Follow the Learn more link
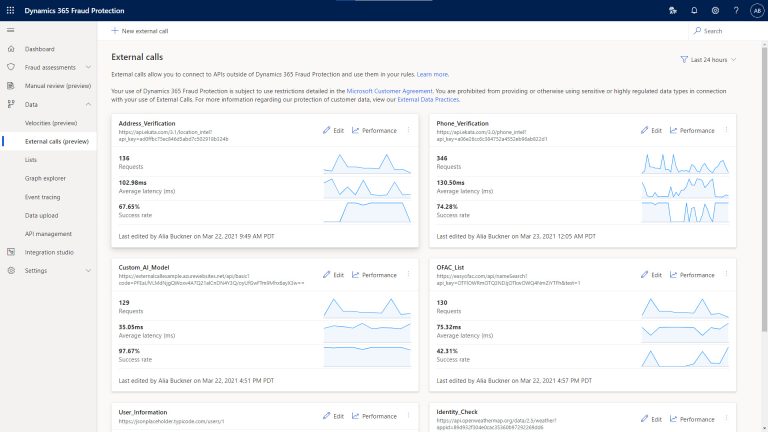Image resolution: width=768 pixels, height=432 pixels. pos(432,74)
